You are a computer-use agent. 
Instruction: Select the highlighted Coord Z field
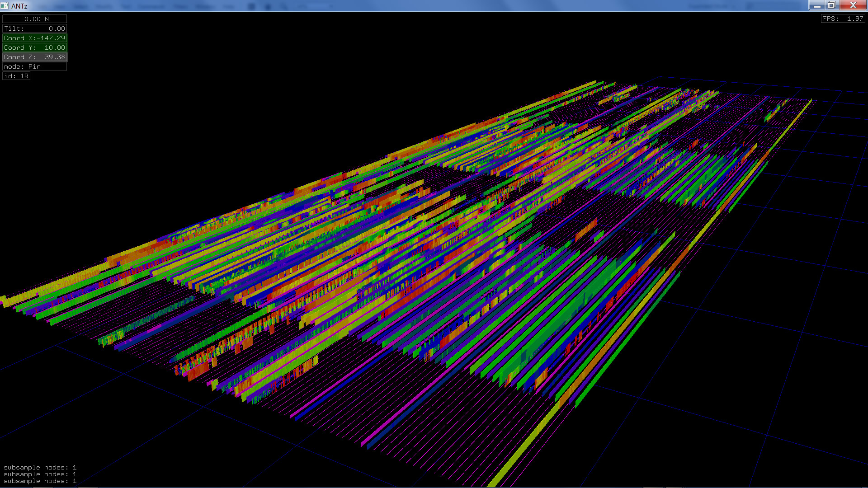(x=35, y=57)
